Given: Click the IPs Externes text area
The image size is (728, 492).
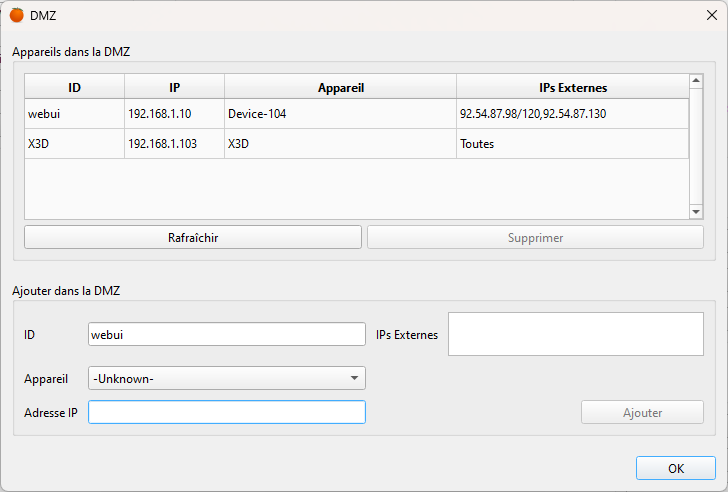Looking at the screenshot, I should (576, 334).
